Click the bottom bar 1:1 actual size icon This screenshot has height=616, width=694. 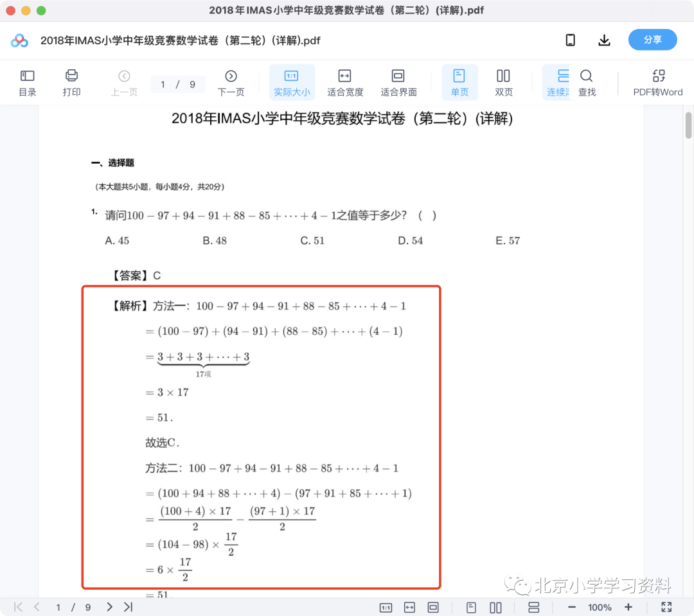(x=386, y=608)
